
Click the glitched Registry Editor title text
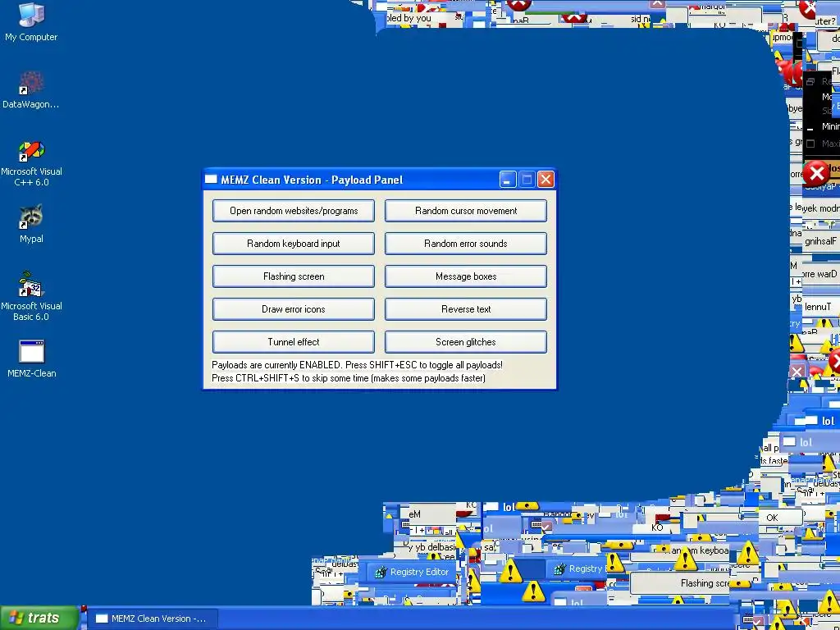[x=419, y=572]
